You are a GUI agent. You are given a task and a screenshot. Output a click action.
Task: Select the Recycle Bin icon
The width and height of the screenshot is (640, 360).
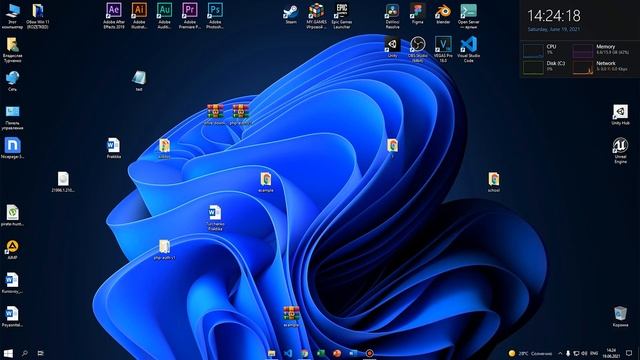coord(620,317)
